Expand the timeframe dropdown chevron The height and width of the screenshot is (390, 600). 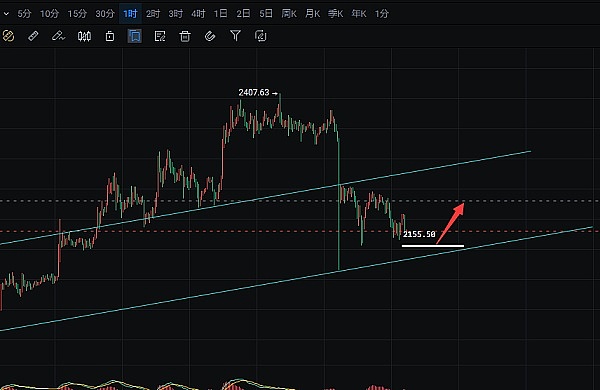tap(6, 14)
